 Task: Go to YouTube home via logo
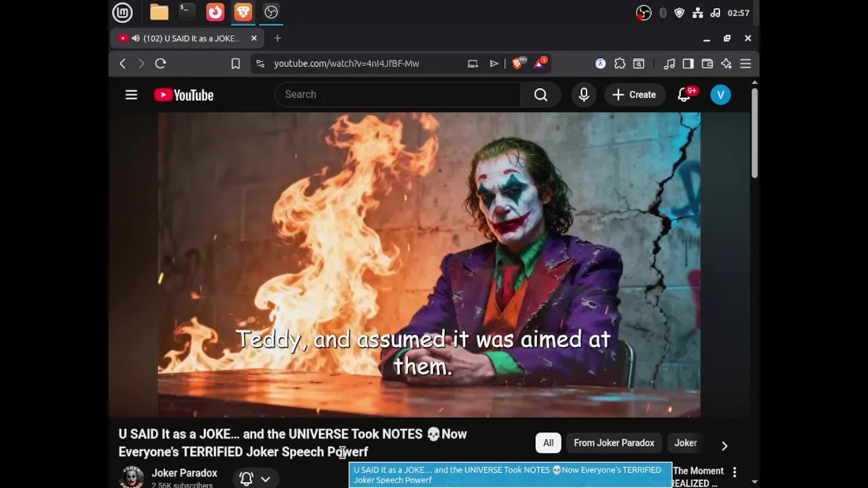pos(184,95)
